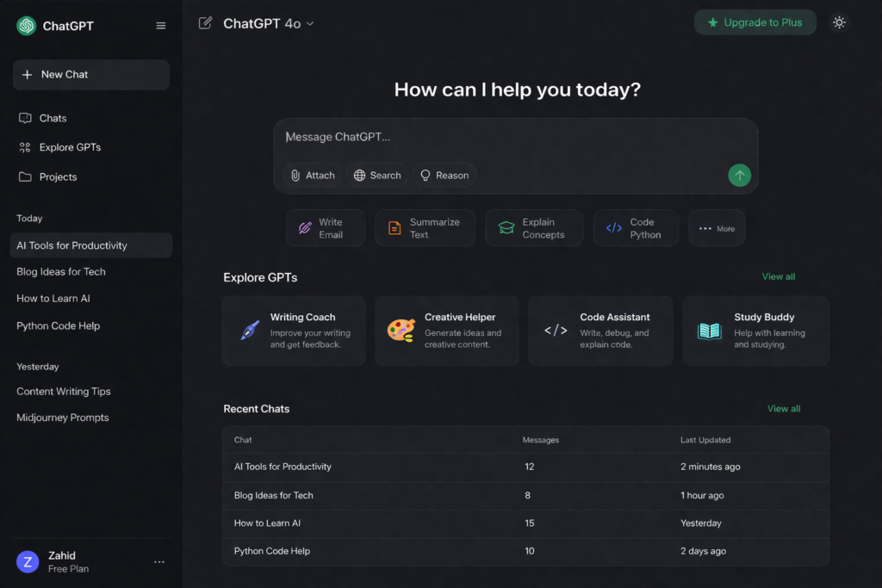Collapse sidebar using the hamburger menu icon
This screenshot has width=882, height=588.
[x=160, y=26]
